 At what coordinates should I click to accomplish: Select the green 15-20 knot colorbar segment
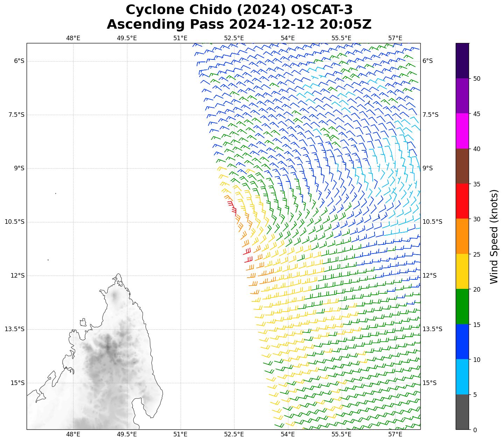click(462, 307)
